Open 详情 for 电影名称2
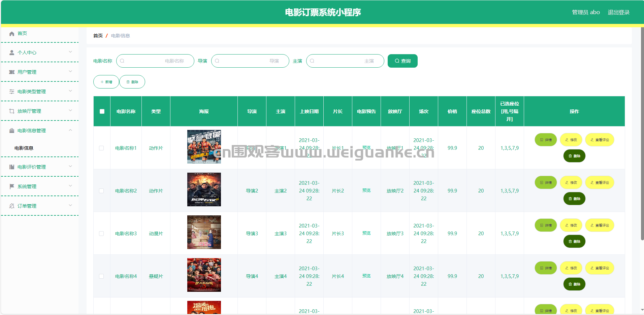This screenshot has width=644, height=315. tap(546, 182)
